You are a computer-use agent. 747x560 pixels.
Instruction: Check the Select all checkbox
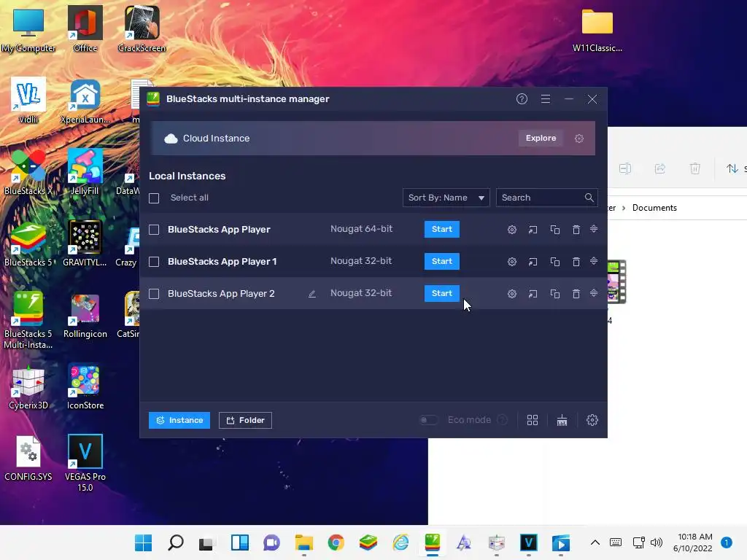click(154, 198)
